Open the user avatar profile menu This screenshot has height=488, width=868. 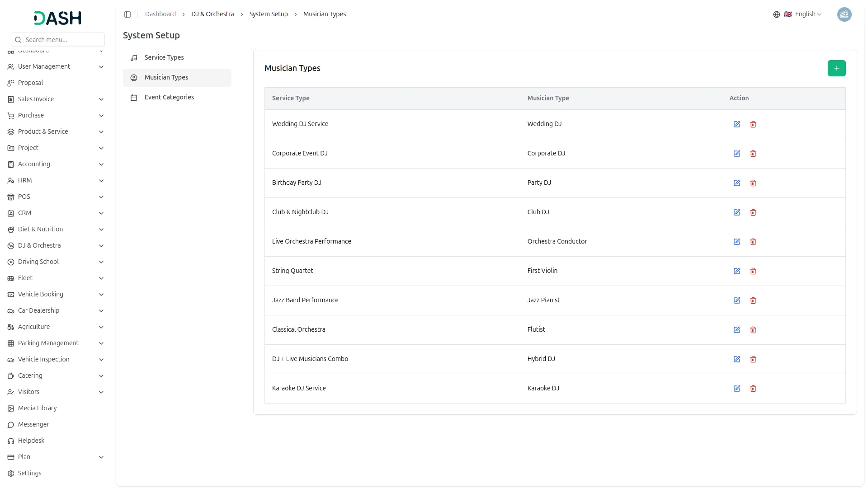click(844, 14)
